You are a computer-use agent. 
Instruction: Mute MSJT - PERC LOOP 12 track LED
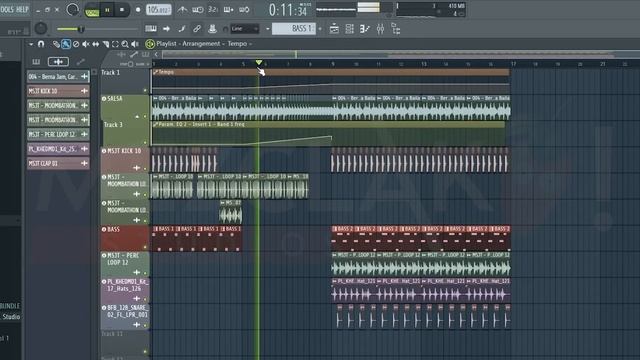click(x=145, y=273)
